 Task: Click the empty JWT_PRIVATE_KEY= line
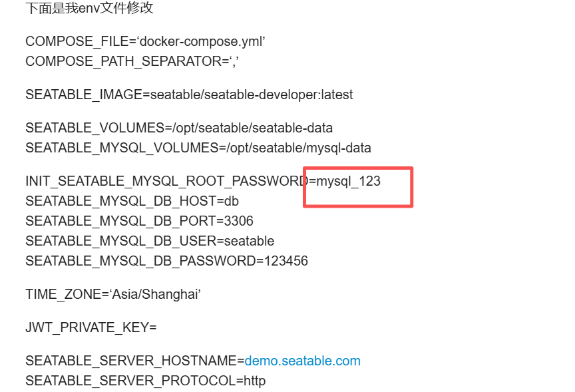click(91, 327)
